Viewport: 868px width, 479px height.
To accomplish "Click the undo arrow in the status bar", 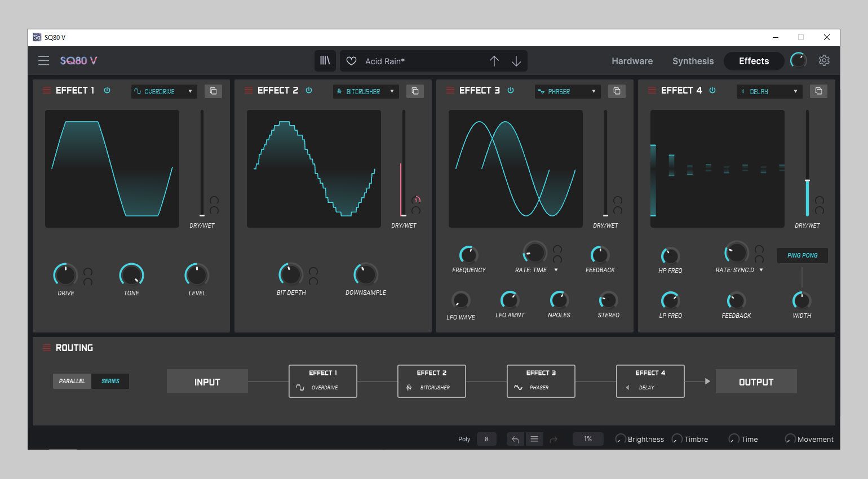I will tap(515, 438).
